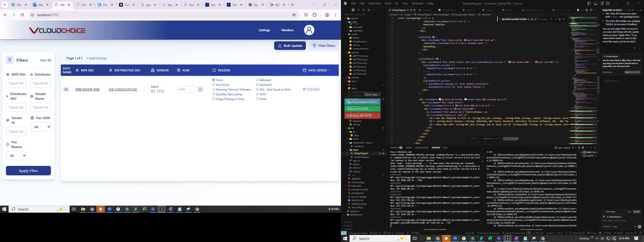Start a new chat in Cursor AI pane
The height and width of the screenshot is (242, 644).
pos(626,10)
